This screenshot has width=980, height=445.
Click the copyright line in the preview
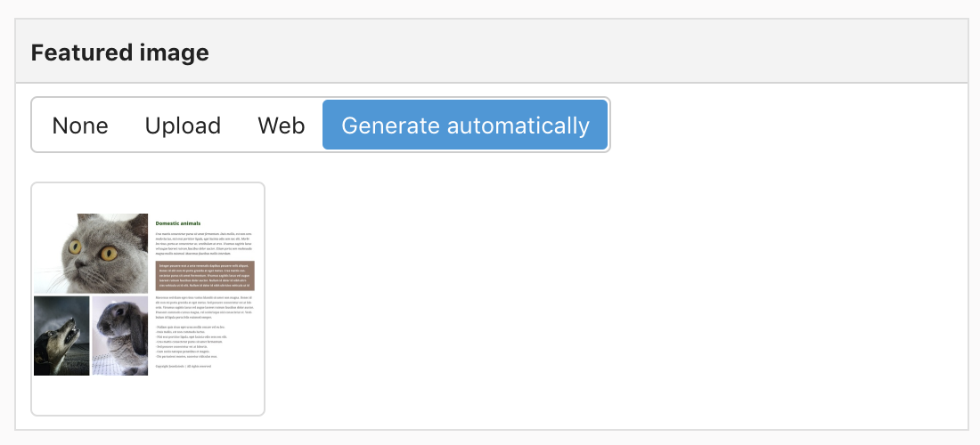pyautogui.click(x=184, y=366)
